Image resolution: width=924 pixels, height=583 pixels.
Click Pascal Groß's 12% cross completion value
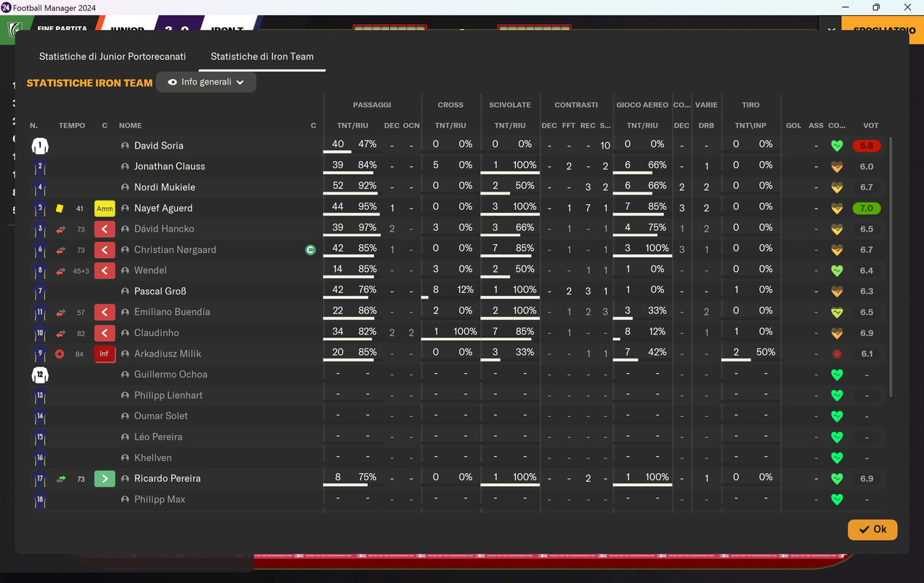pos(466,290)
